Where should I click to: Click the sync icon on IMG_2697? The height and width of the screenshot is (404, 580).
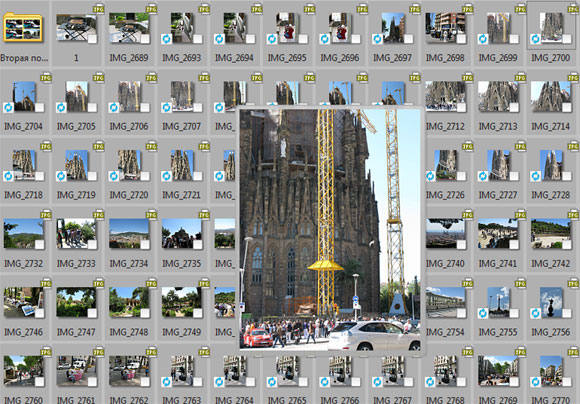tap(377, 39)
